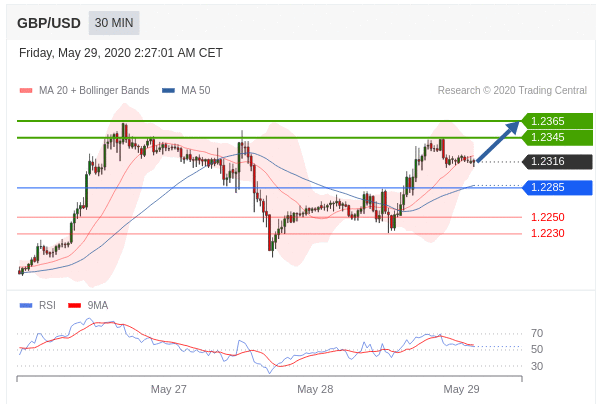Click the May 29 date axis label
Screen dimensions: 601x409
tap(461, 389)
